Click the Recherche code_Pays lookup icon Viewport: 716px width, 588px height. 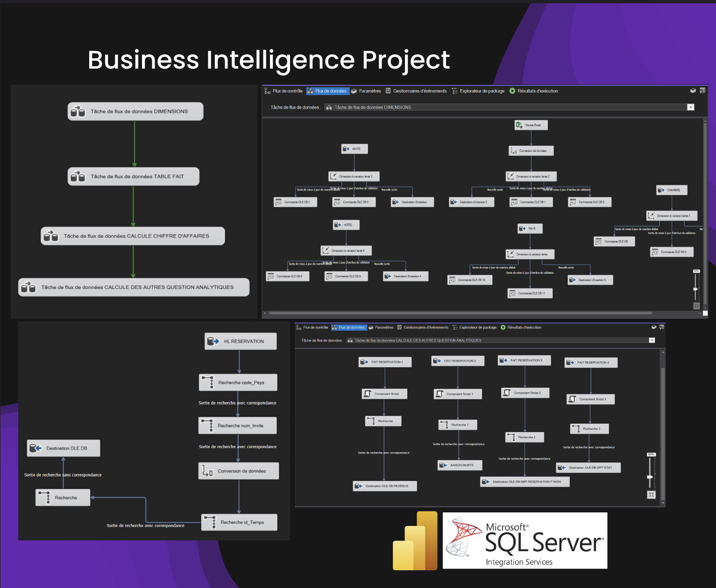207,382
